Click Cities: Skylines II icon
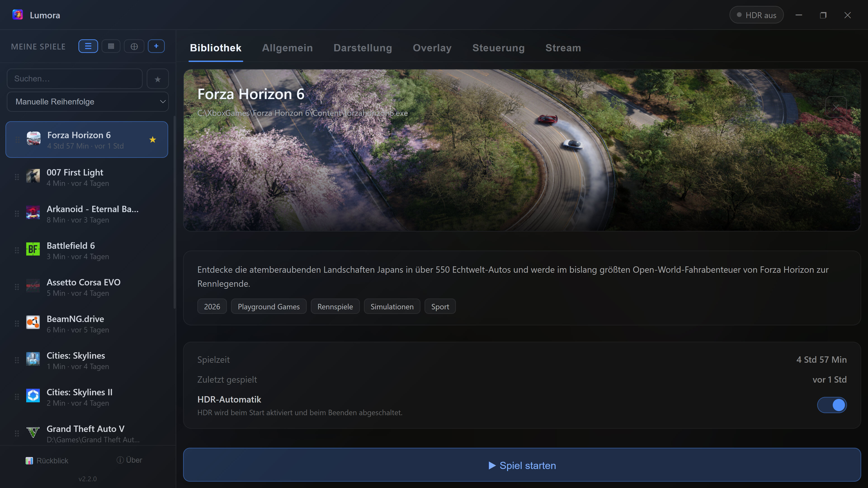The width and height of the screenshot is (868, 488). click(33, 396)
